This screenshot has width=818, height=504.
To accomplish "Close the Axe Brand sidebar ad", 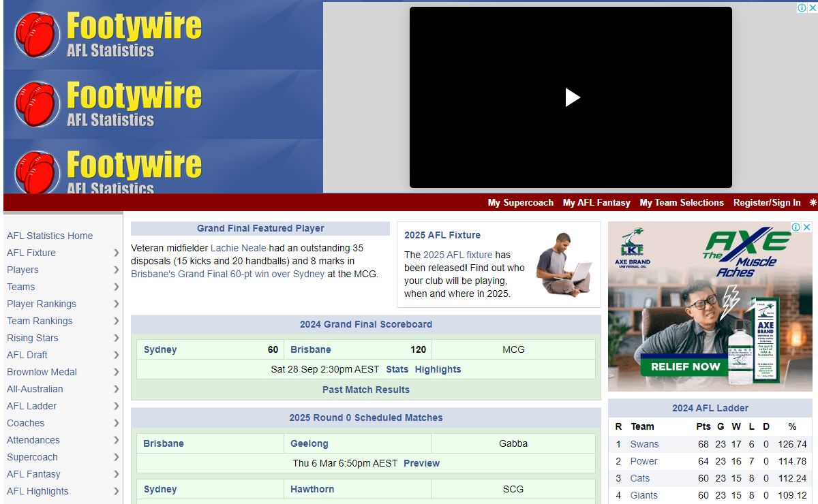I will (x=806, y=227).
